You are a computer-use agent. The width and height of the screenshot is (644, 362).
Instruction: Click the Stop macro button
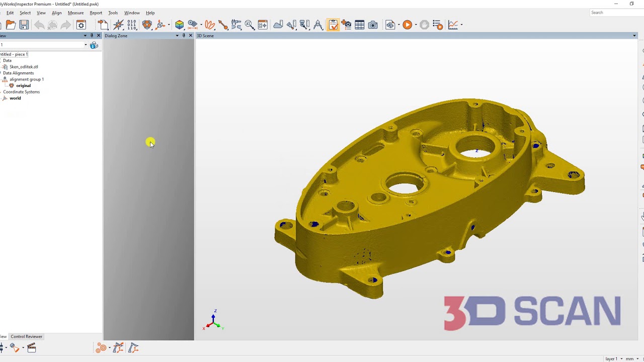[424, 24]
